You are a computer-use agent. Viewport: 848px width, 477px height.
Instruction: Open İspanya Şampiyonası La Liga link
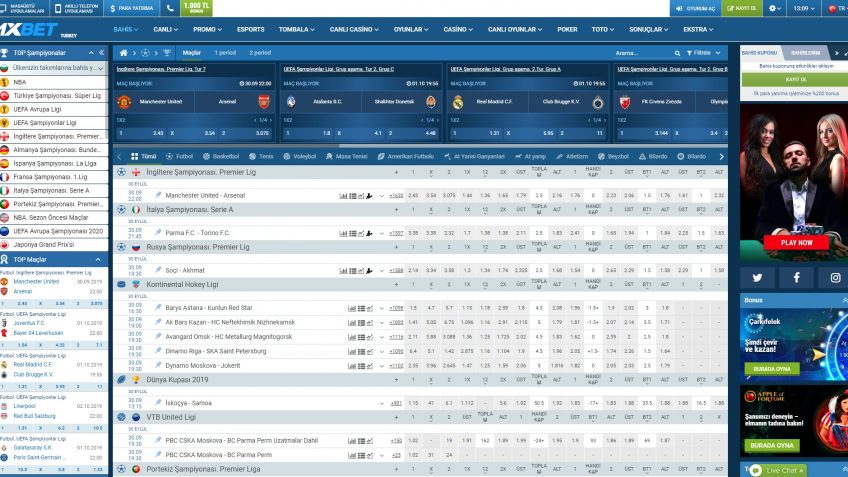[x=54, y=163]
